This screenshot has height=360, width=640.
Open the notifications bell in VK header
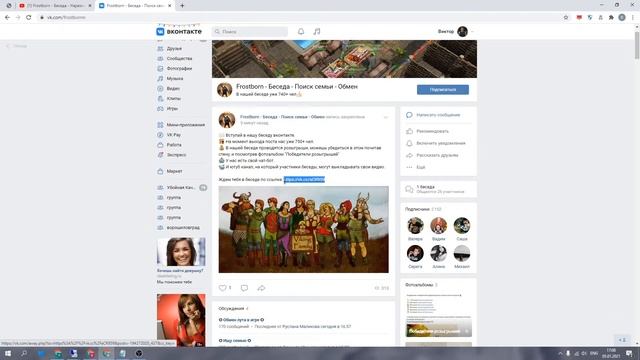[x=301, y=31]
